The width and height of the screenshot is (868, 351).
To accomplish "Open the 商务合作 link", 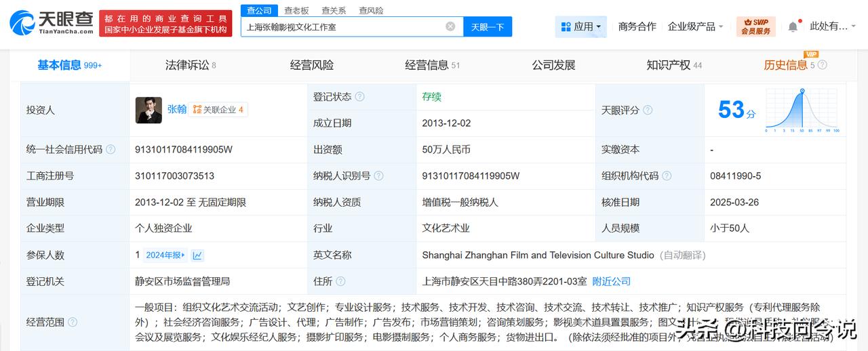I will tap(637, 26).
